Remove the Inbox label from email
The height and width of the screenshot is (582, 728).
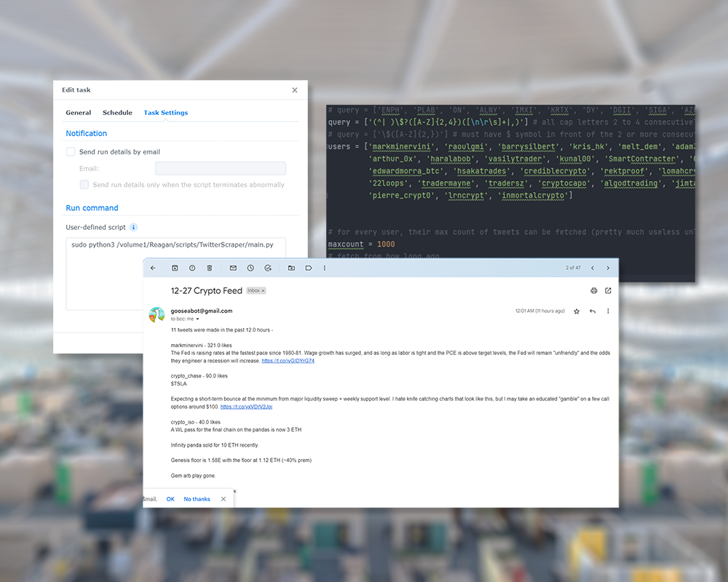click(x=263, y=290)
